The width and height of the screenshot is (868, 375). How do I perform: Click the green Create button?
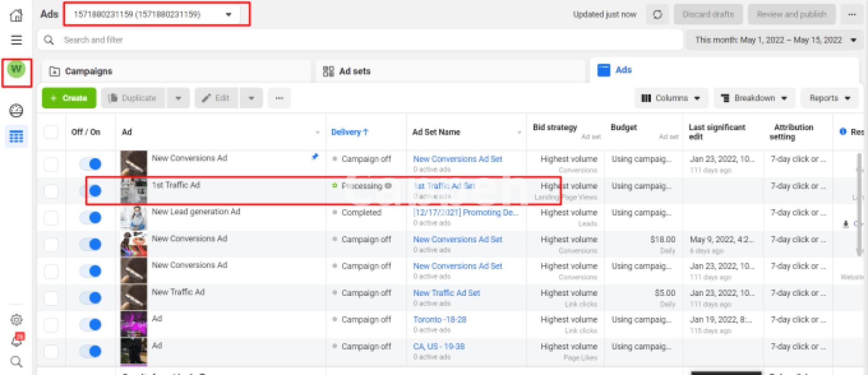(x=69, y=98)
